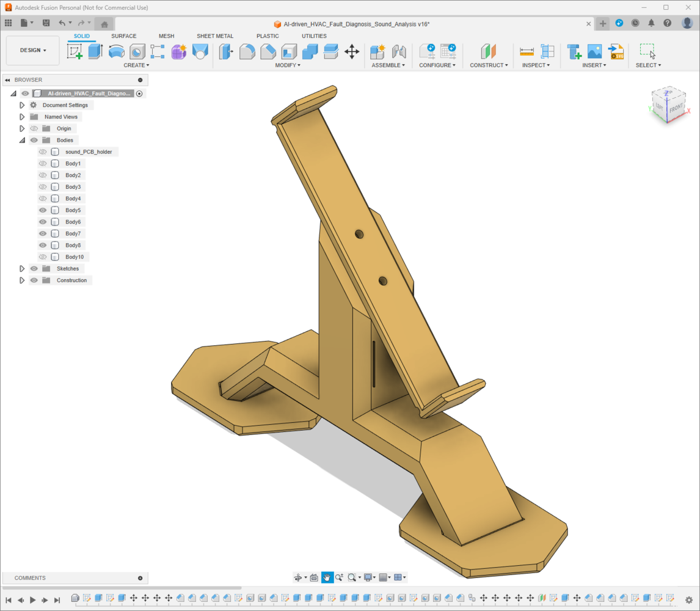Select the Revolve tool

coord(117,51)
